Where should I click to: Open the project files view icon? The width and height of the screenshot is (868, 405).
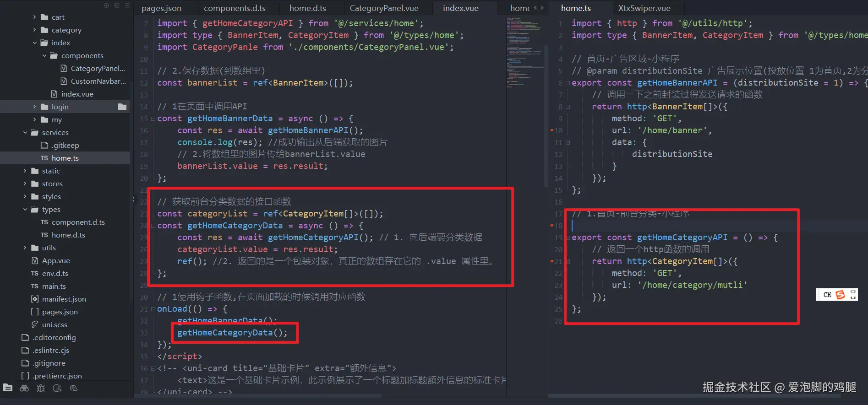tap(8, 388)
